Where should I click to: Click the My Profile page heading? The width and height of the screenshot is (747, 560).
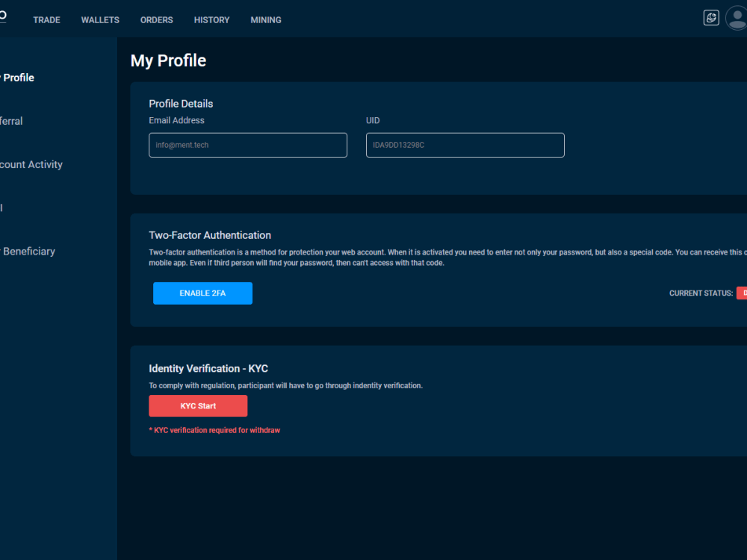coord(168,60)
